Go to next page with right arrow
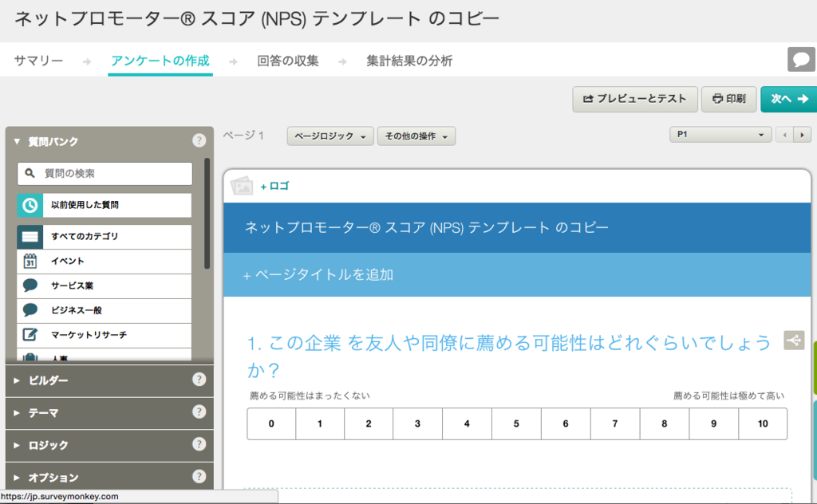 pos(803,135)
